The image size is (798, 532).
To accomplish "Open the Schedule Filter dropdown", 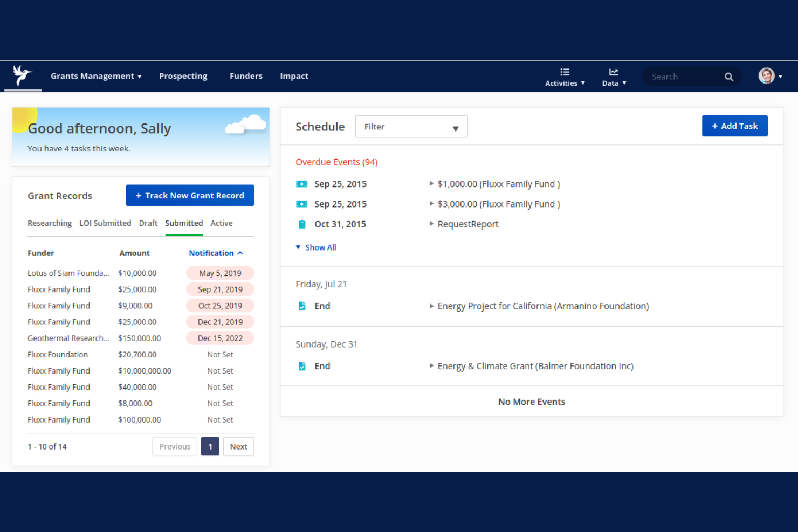I will [411, 127].
